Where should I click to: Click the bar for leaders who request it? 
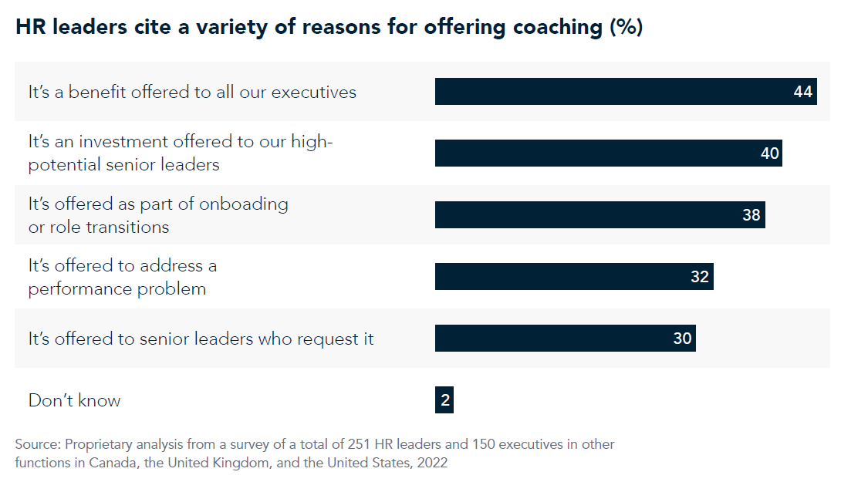tap(548, 339)
